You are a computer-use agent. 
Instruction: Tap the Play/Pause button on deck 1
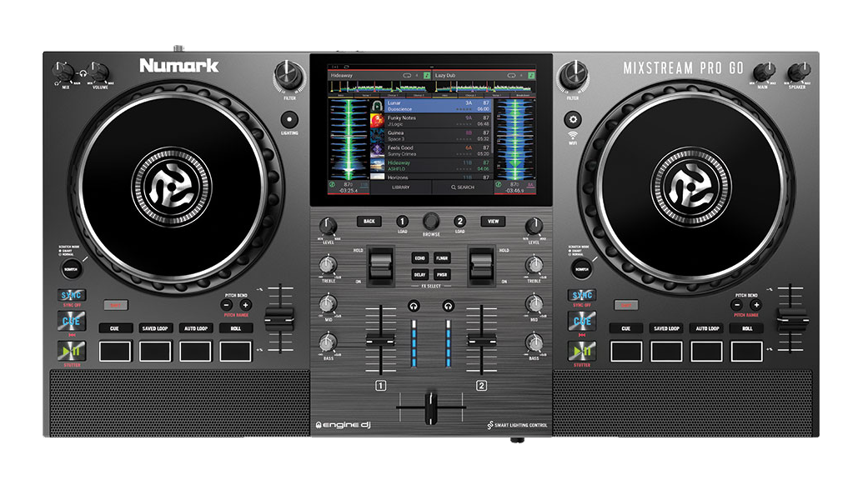[x=72, y=351]
